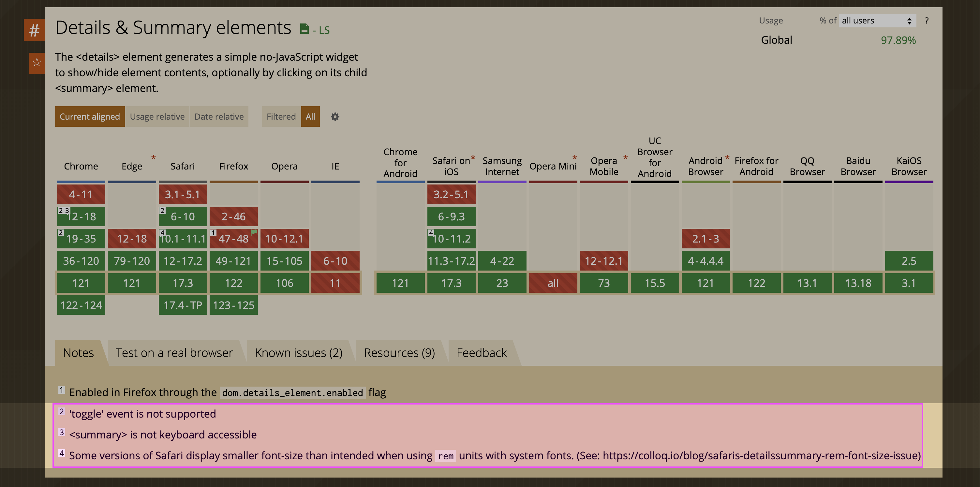
Task: Click the Details & Summary elements title
Action: coord(173,28)
